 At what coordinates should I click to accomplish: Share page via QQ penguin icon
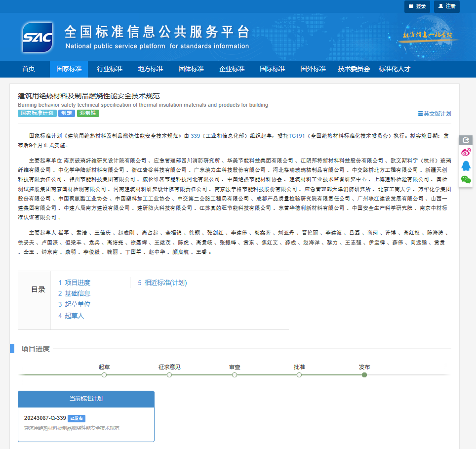(x=466, y=166)
